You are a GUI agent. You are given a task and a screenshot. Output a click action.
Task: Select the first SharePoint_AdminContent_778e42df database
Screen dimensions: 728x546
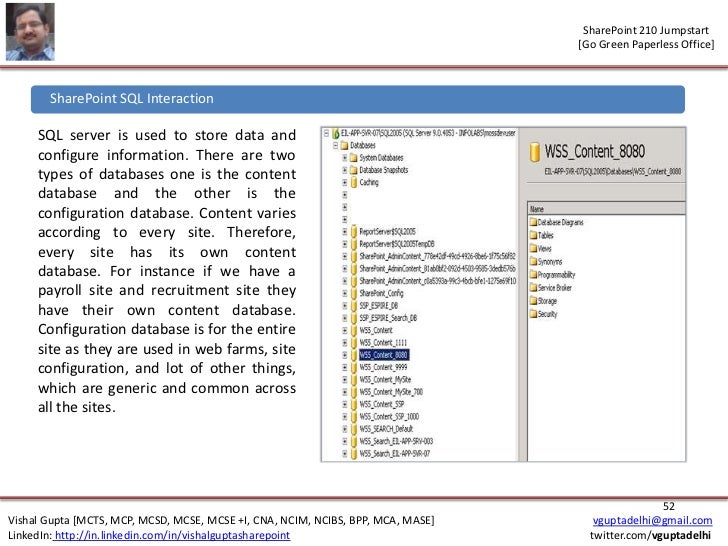tap(437, 256)
